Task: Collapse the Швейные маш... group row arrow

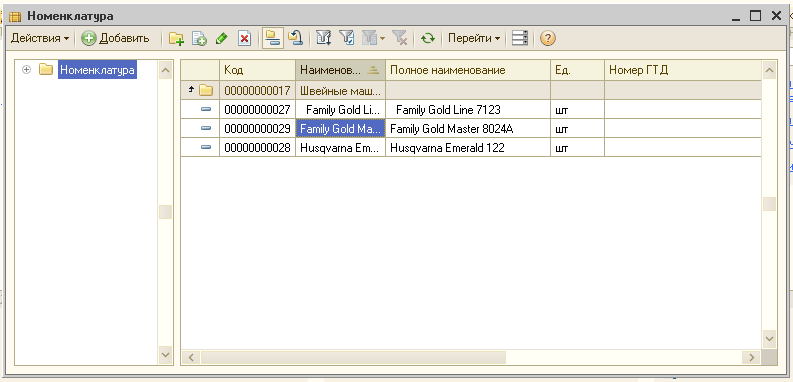Action: (x=192, y=90)
